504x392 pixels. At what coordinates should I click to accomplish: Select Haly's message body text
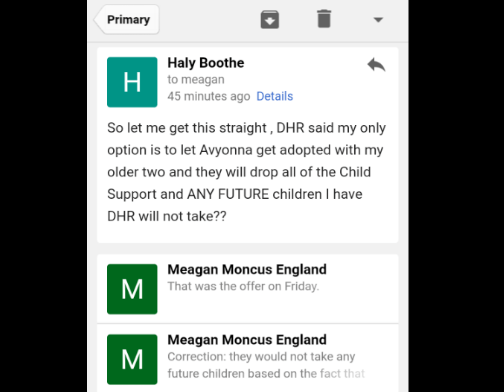[x=246, y=172]
